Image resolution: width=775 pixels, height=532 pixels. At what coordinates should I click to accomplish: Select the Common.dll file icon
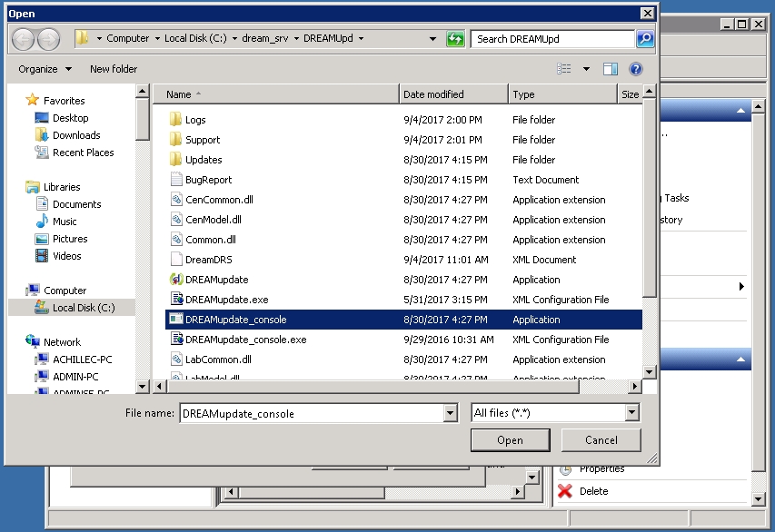[x=176, y=240]
